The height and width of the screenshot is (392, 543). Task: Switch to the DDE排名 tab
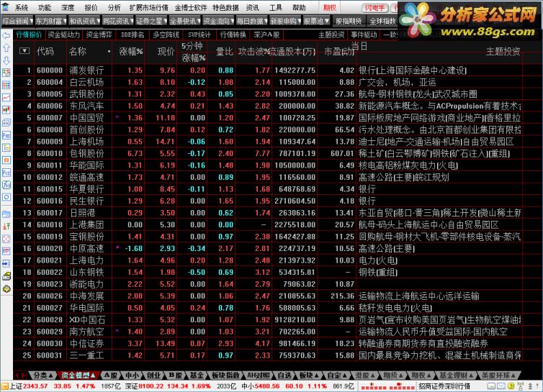(x=133, y=35)
